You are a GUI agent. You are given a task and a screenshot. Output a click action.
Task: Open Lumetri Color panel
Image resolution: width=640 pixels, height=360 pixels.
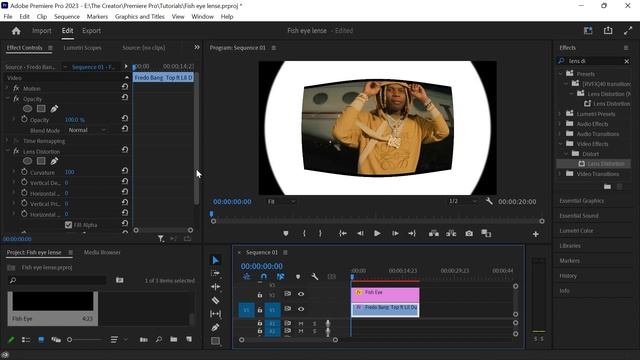click(x=576, y=231)
